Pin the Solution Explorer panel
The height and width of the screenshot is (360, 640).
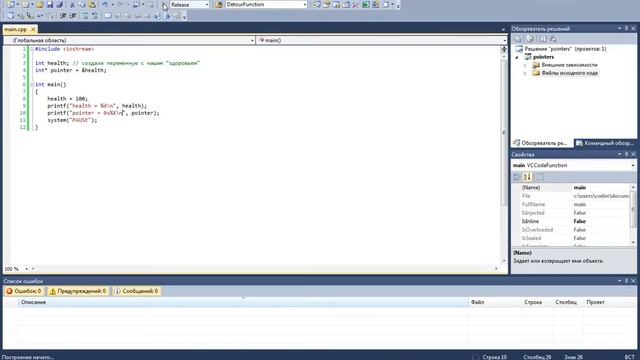626,29
